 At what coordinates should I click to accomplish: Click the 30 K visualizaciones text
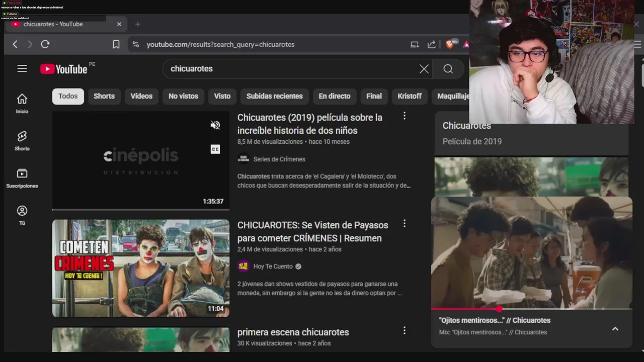(265, 343)
